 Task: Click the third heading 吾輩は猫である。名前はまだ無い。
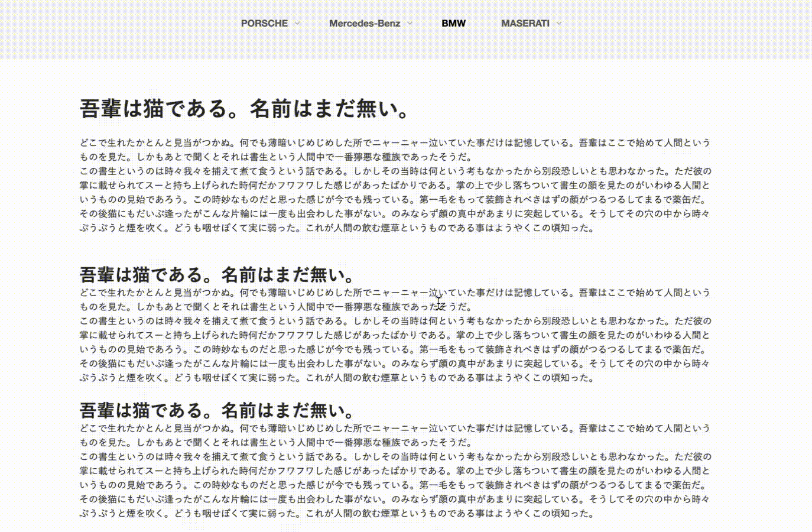(217, 410)
